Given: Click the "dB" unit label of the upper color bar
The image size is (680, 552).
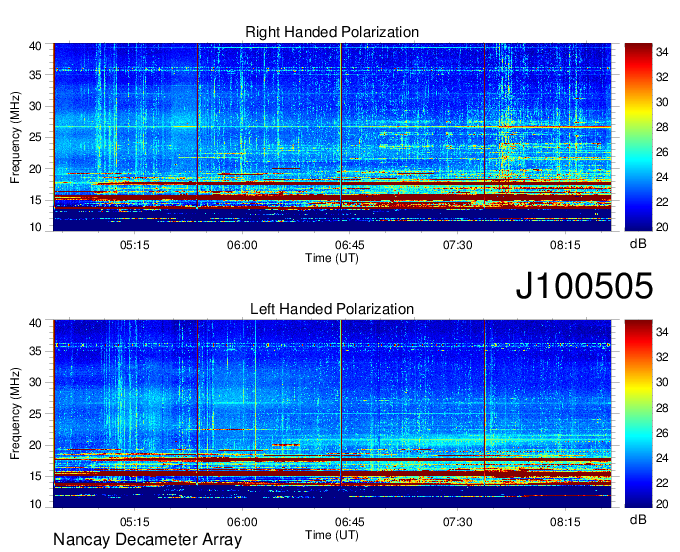Looking at the screenshot, I should tap(638, 244).
